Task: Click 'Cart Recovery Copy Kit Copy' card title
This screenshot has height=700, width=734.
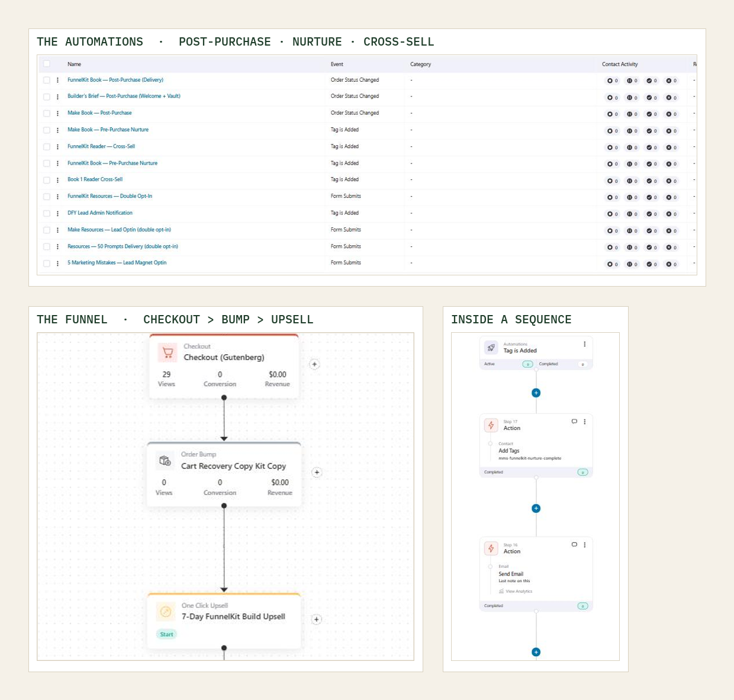Action: pos(233,466)
